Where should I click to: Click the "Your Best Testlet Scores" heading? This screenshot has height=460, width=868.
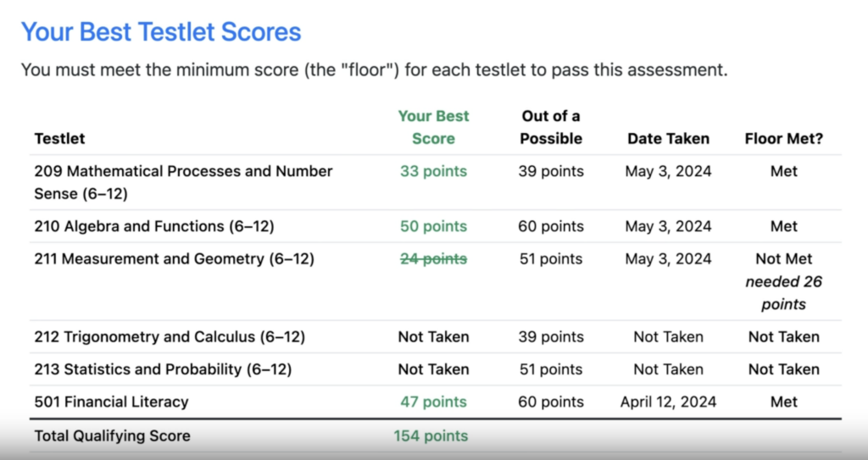161,32
